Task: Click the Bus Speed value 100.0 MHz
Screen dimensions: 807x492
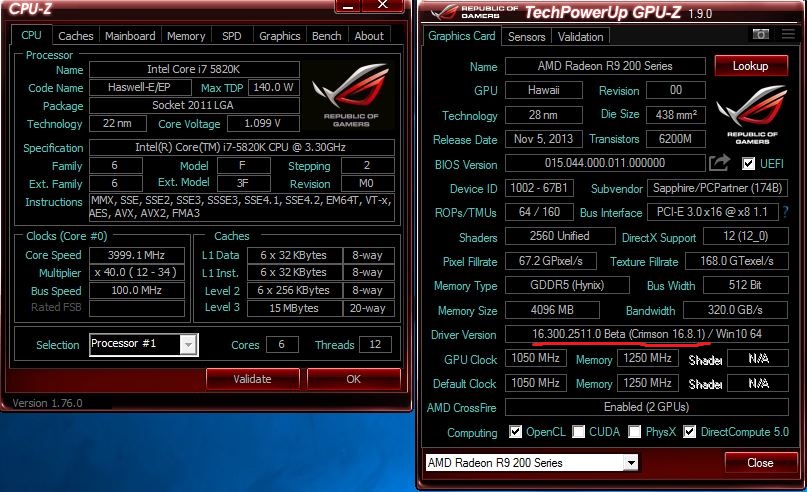Action: pyautogui.click(x=136, y=290)
